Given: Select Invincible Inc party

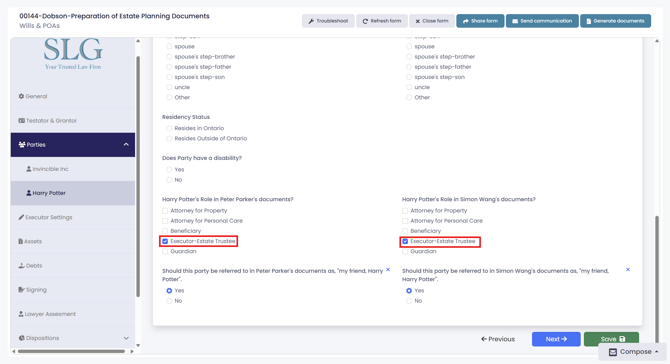Looking at the screenshot, I should coord(73,169).
